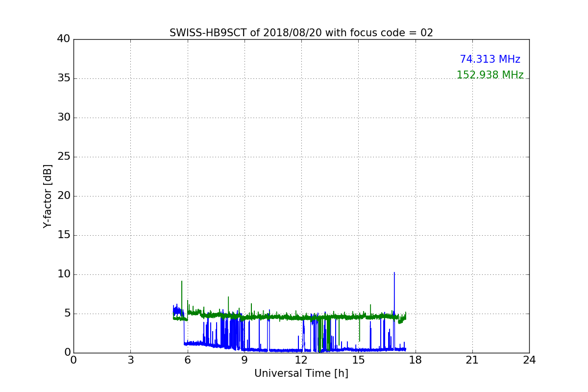
Task: Click the x-axis tick label 3
Action: pos(130,360)
